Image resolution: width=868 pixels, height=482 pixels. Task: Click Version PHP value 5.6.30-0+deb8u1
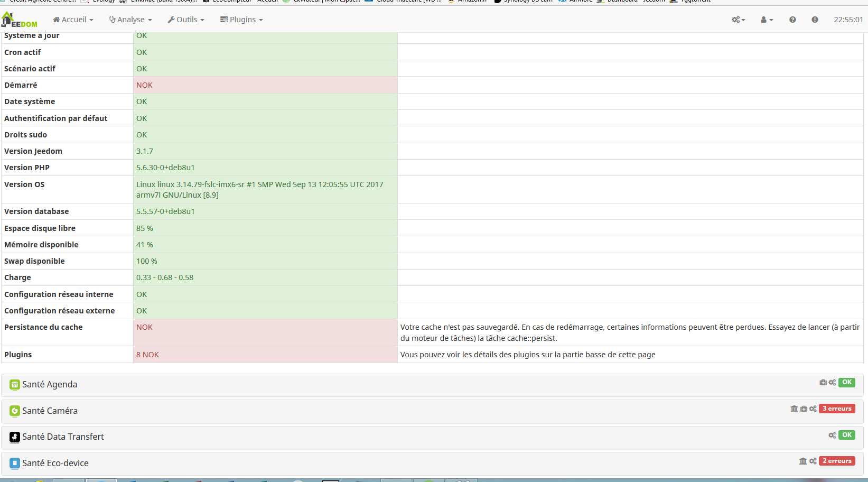(x=165, y=168)
